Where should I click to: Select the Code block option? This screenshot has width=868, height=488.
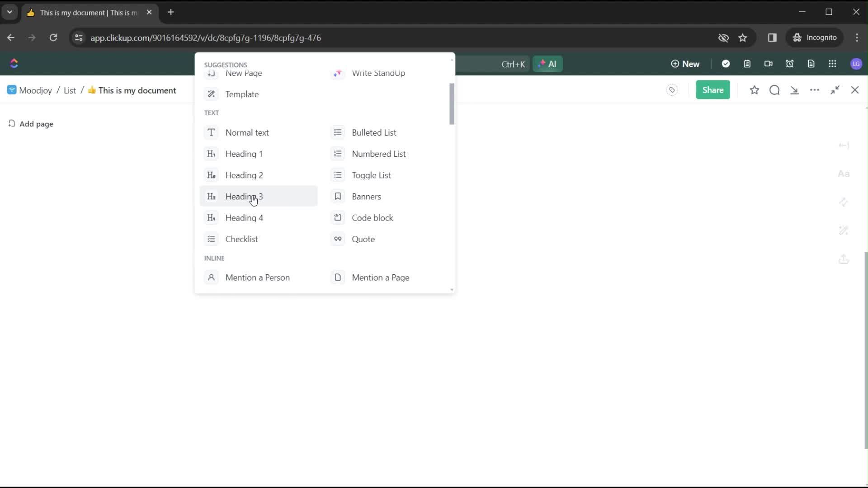(x=373, y=217)
